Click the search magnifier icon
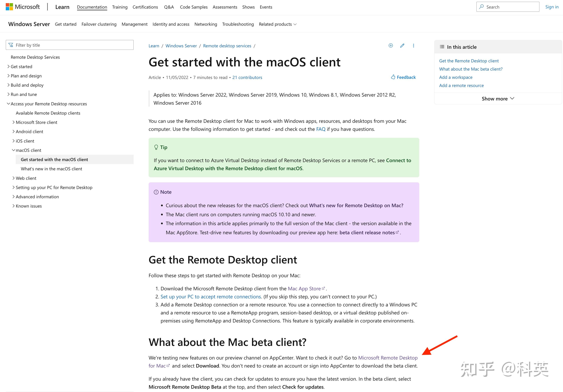Image resolution: width=563 pixels, height=392 pixels. (x=482, y=7)
